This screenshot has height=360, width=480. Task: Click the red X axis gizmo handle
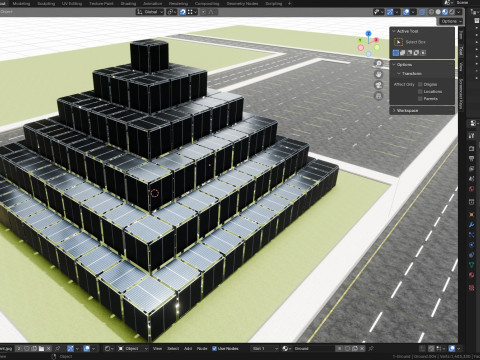376,40
